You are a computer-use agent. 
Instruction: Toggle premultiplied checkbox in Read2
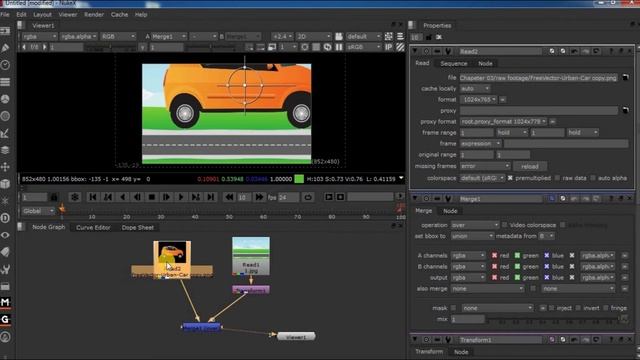[x=510, y=178]
